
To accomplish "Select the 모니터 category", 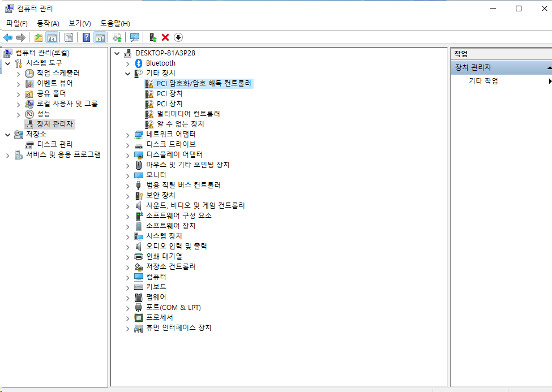I will [156, 175].
